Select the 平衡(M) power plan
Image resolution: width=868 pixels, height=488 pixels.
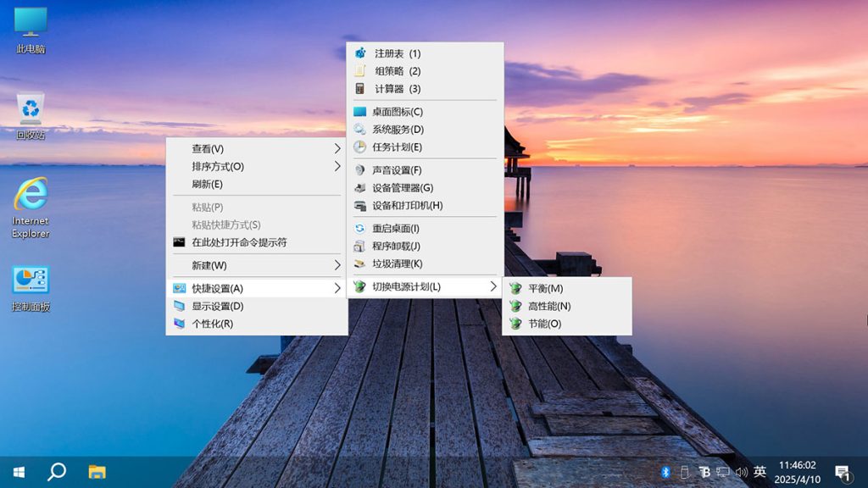point(567,288)
